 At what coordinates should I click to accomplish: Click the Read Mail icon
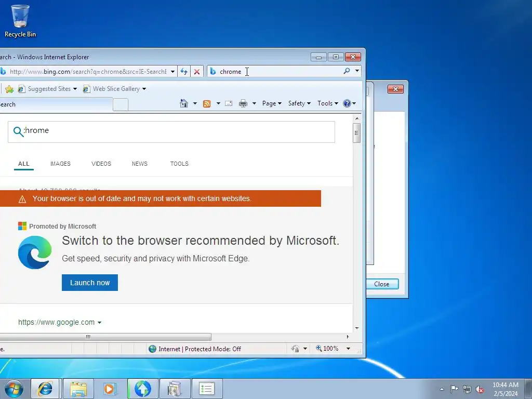(x=229, y=103)
